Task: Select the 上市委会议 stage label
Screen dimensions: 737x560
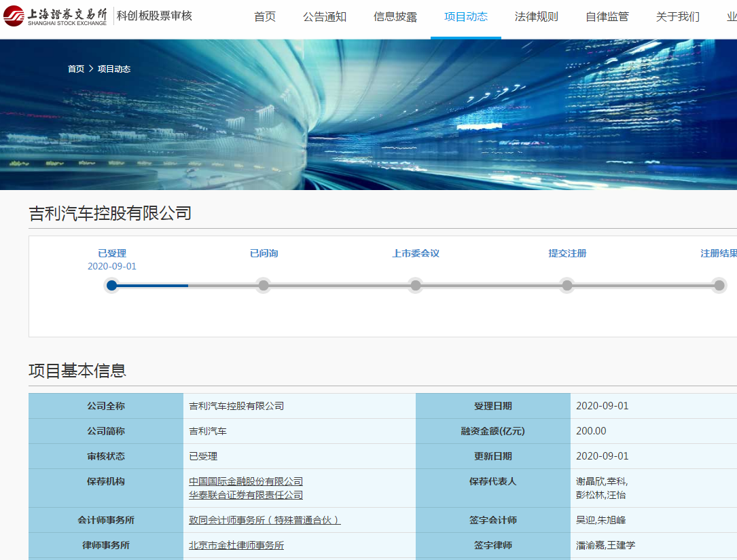Action: pos(416,253)
